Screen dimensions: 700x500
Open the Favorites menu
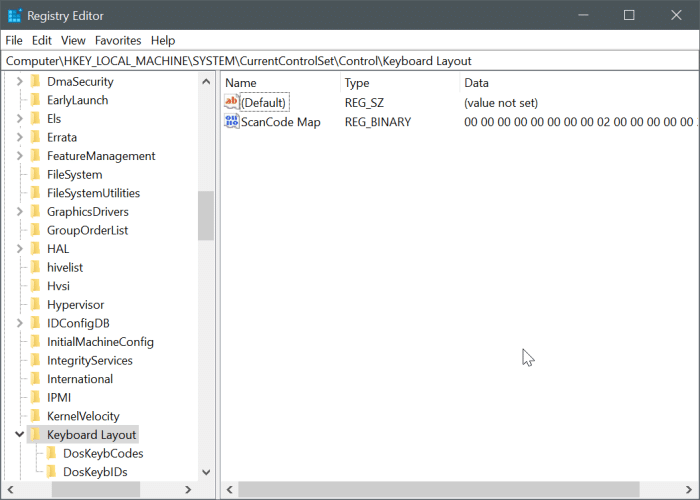pyautogui.click(x=118, y=41)
